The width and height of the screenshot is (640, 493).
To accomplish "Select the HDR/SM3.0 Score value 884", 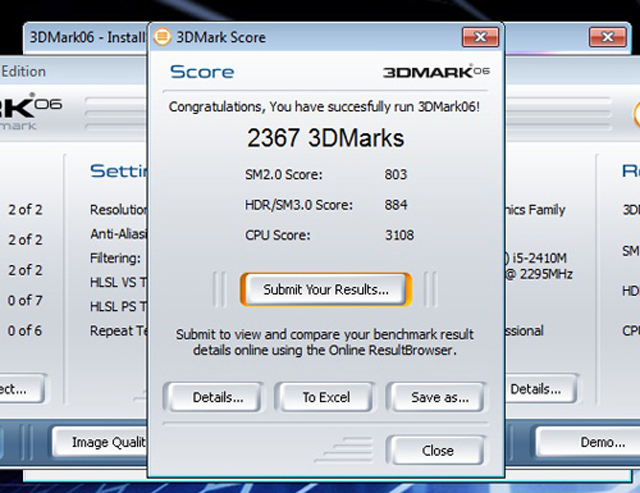I will tap(396, 205).
